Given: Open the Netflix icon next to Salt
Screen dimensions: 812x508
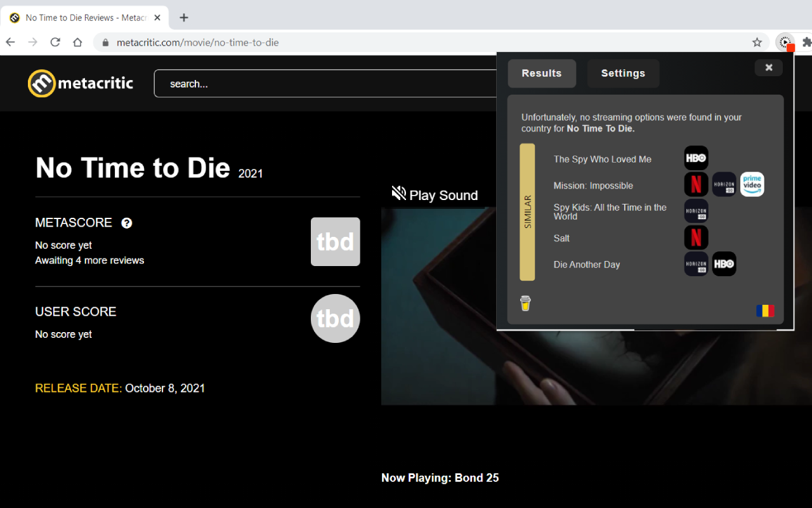Looking at the screenshot, I should coord(696,237).
